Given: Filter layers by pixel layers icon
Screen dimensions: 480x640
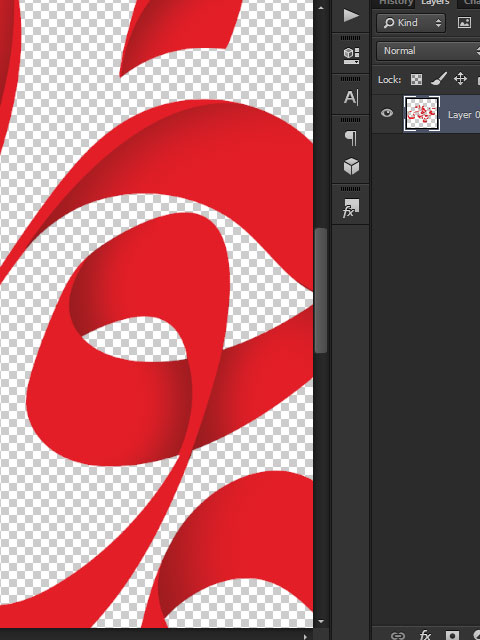Looking at the screenshot, I should click(x=464, y=22).
